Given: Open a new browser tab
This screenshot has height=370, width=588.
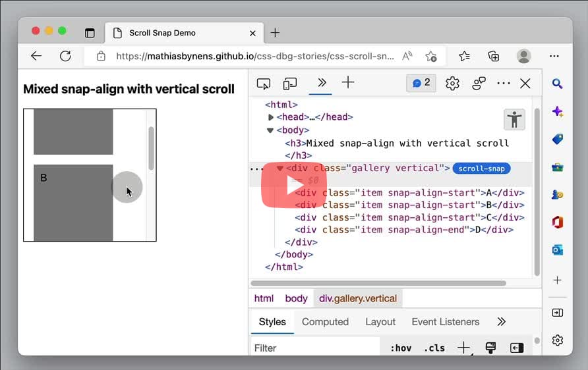Looking at the screenshot, I should coord(275,32).
